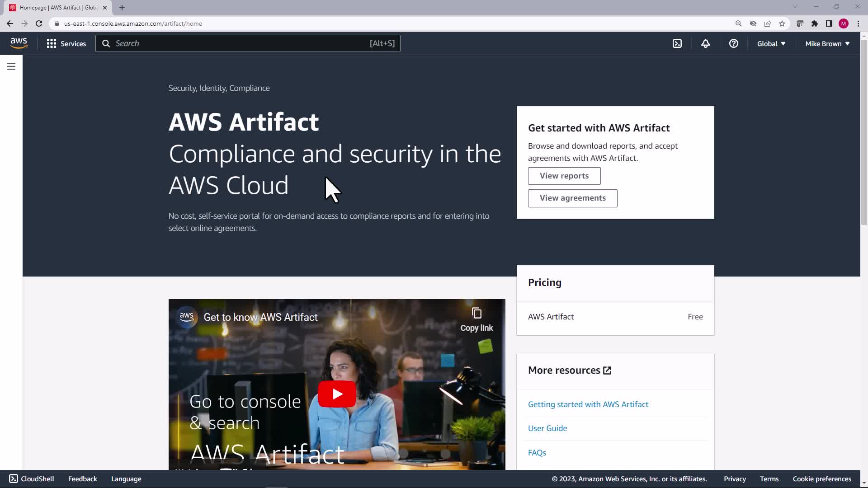The width and height of the screenshot is (868, 488).
Task: Bookmark this page with the star icon
Action: click(782, 23)
